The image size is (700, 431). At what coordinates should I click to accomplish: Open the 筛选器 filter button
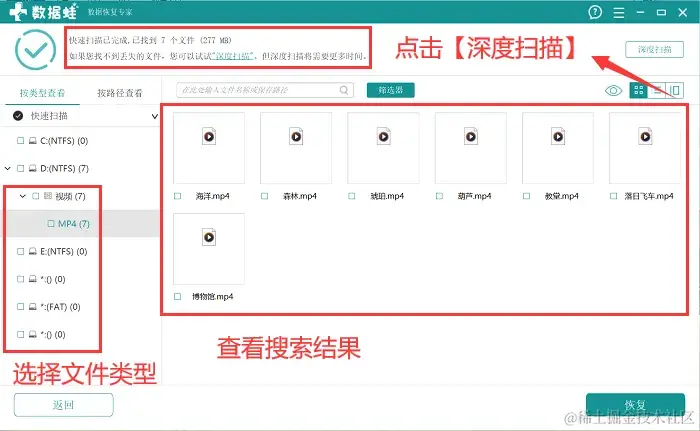391,90
